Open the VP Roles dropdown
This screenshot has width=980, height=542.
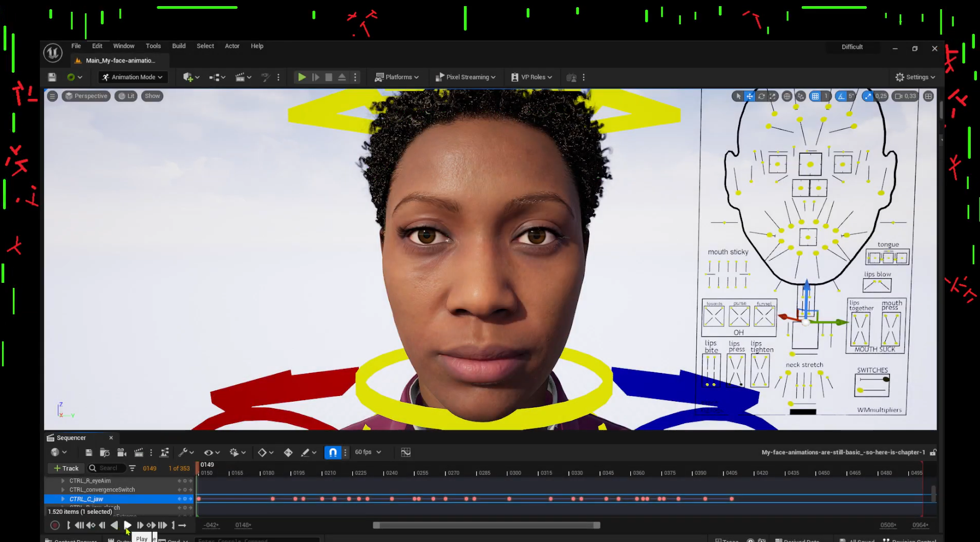(x=531, y=77)
